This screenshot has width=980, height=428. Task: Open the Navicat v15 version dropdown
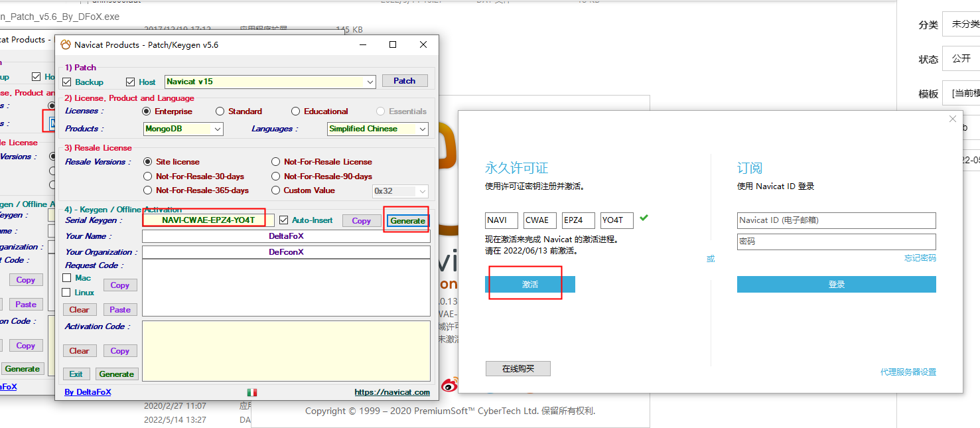370,82
